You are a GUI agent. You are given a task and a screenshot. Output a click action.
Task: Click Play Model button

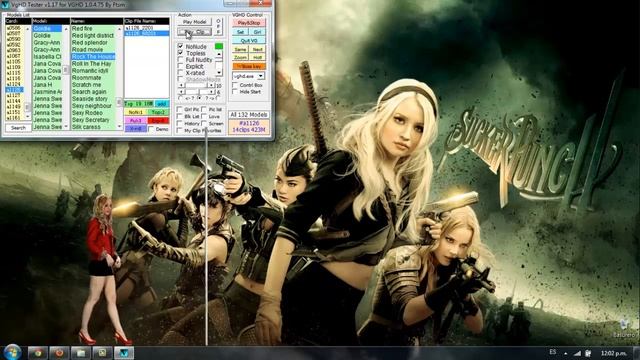[194, 22]
